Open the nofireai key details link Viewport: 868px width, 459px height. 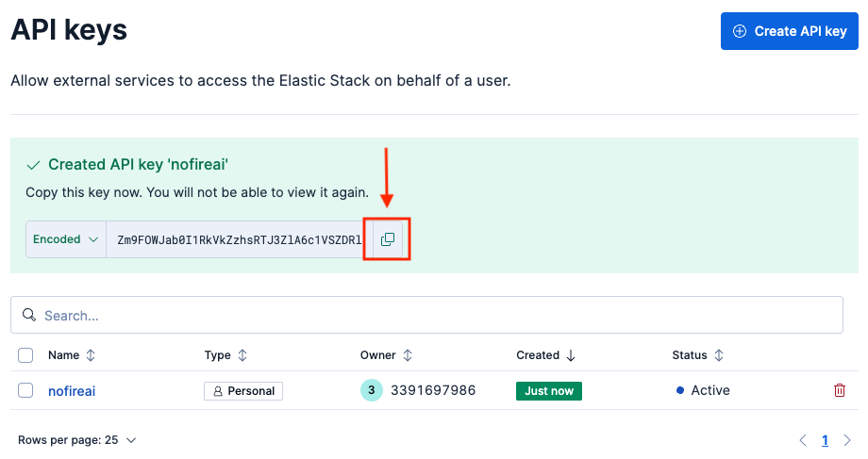pos(72,391)
